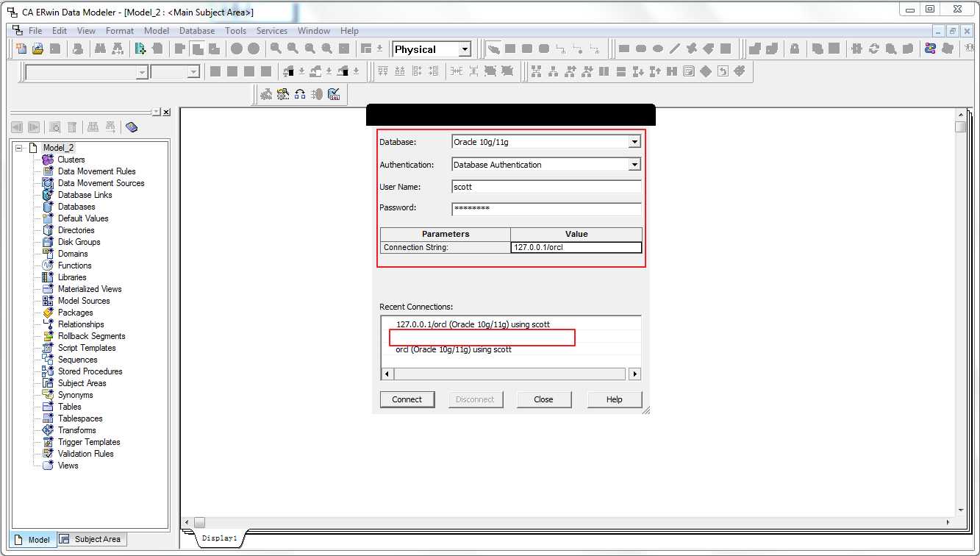
Task: Select Subject Areas in the tree
Action: (82, 383)
